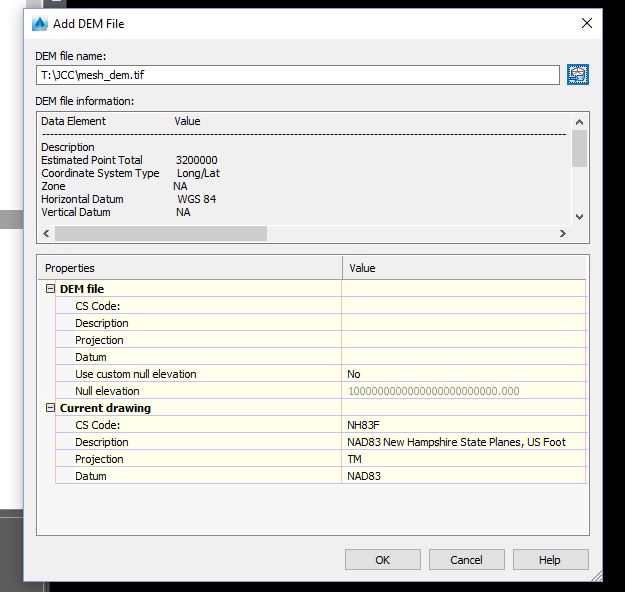Click the browse DEM file icon
Viewport: 625px width, 592px height.
[x=578, y=74]
